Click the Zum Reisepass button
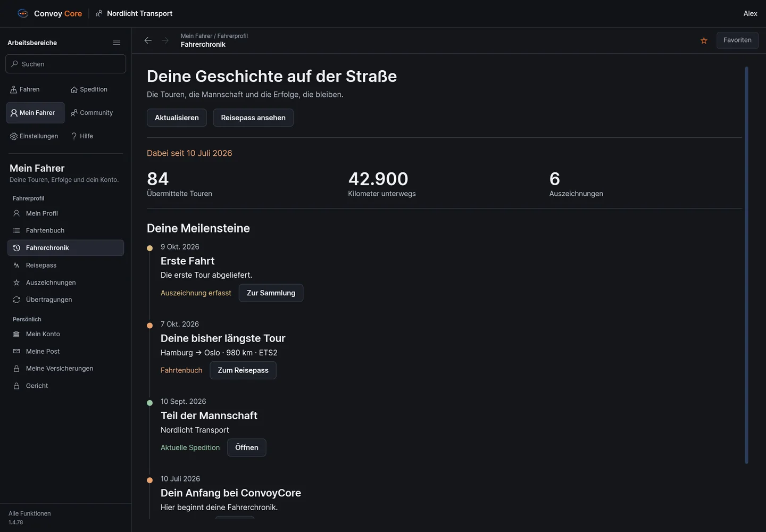Screen dimensions: 766x532 (243, 370)
